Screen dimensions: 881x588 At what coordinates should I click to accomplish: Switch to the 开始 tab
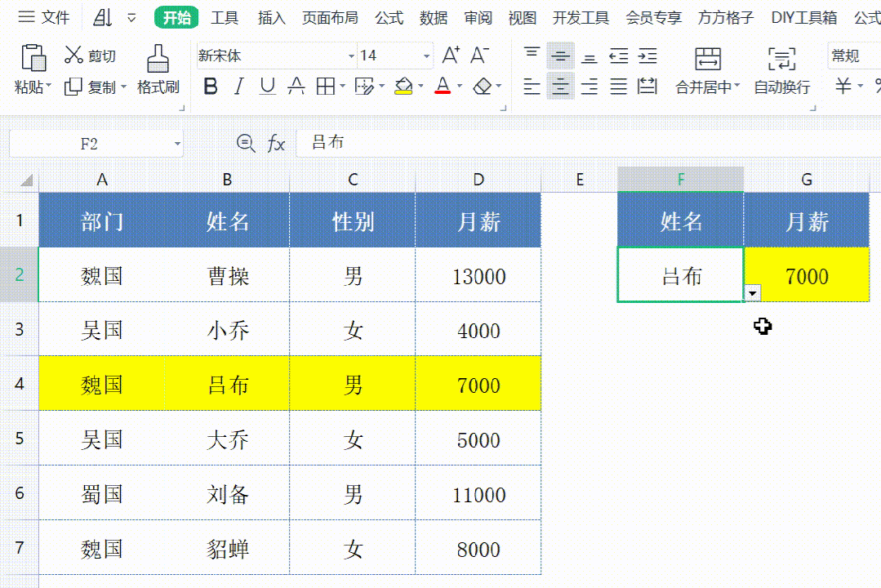[176, 18]
